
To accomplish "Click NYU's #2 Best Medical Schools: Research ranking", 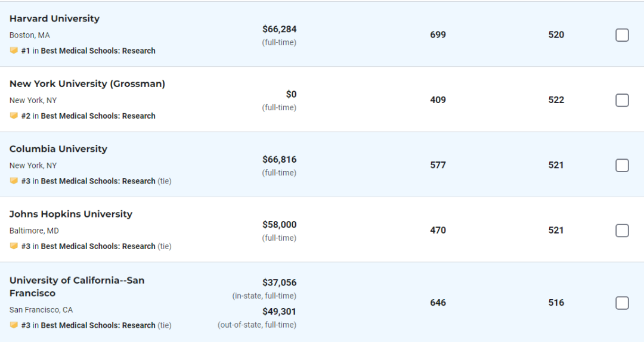I will [88, 116].
